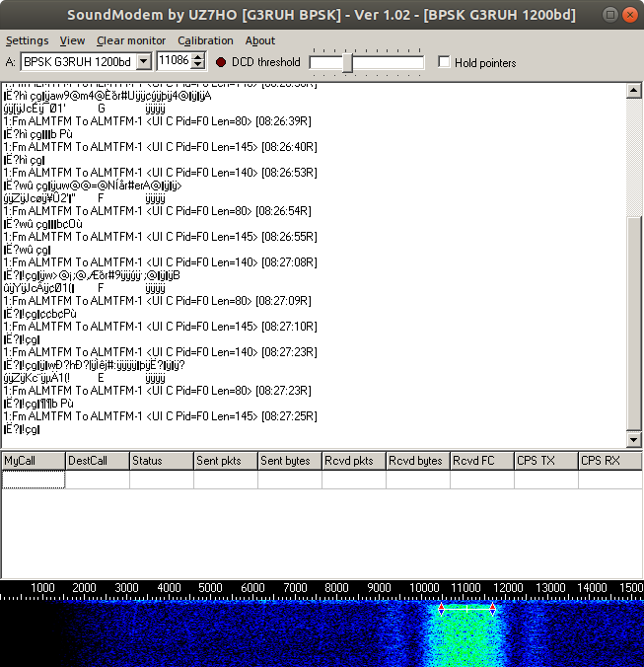Viewport: 644px width, 667px height.
Task: Enable the Hold pointers checkbox
Action: click(444, 62)
